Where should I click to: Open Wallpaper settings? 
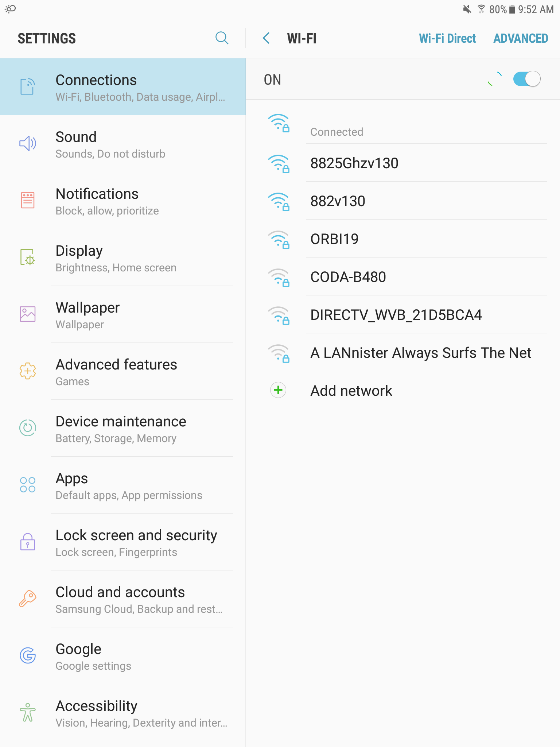pyautogui.click(x=123, y=314)
